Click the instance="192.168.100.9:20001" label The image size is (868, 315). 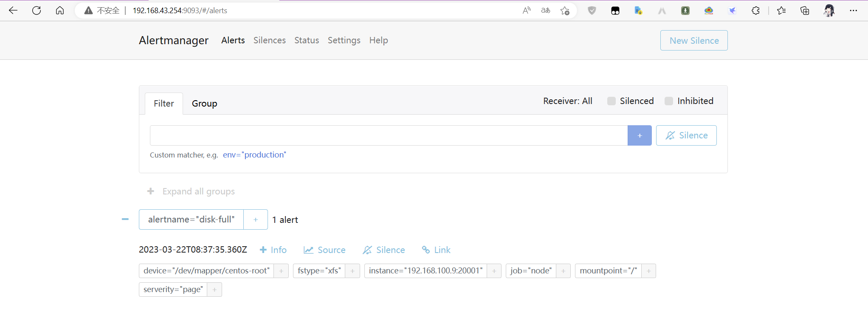pyautogui.click(x=426, y=271)
